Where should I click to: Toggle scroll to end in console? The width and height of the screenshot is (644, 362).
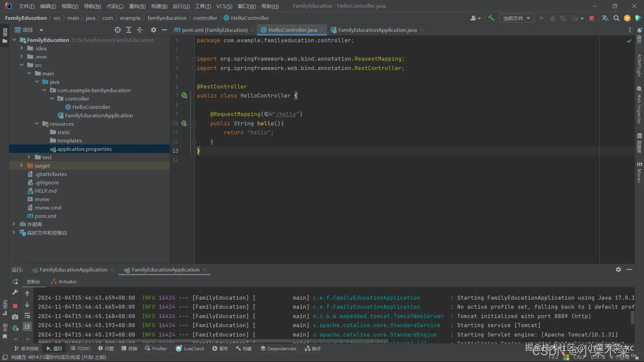click(x=27, y=326)
